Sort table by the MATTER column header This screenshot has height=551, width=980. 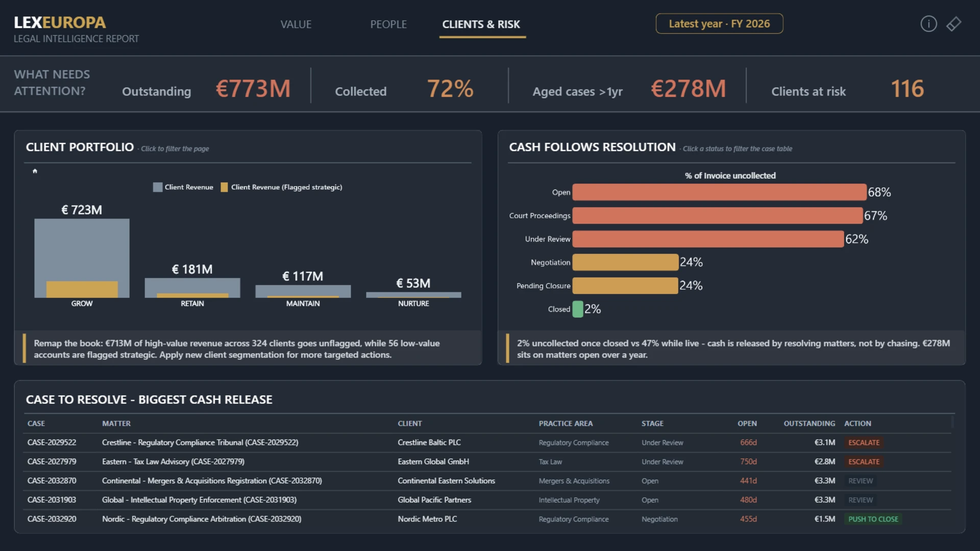(x=116, y=423)
